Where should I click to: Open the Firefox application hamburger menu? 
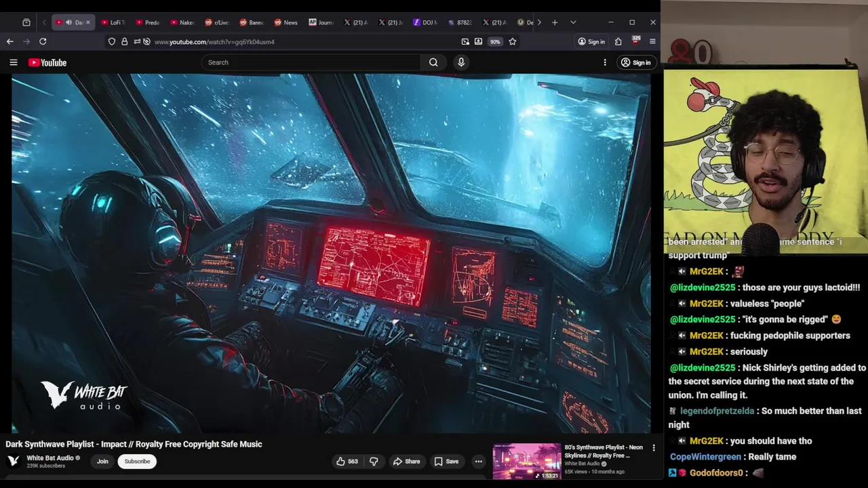coord(652,41)
